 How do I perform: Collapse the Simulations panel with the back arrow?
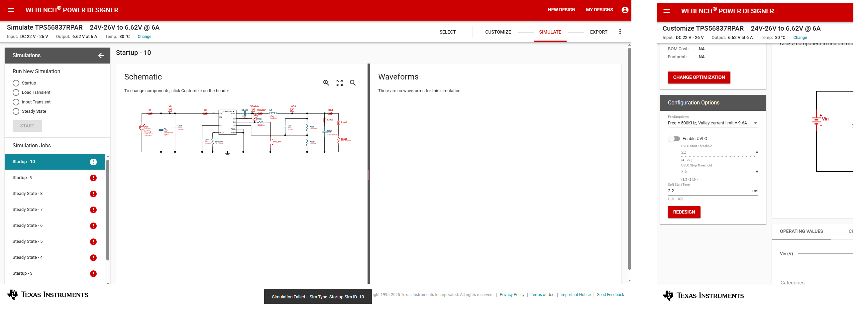pyautogui.click(x=101, y=56)
